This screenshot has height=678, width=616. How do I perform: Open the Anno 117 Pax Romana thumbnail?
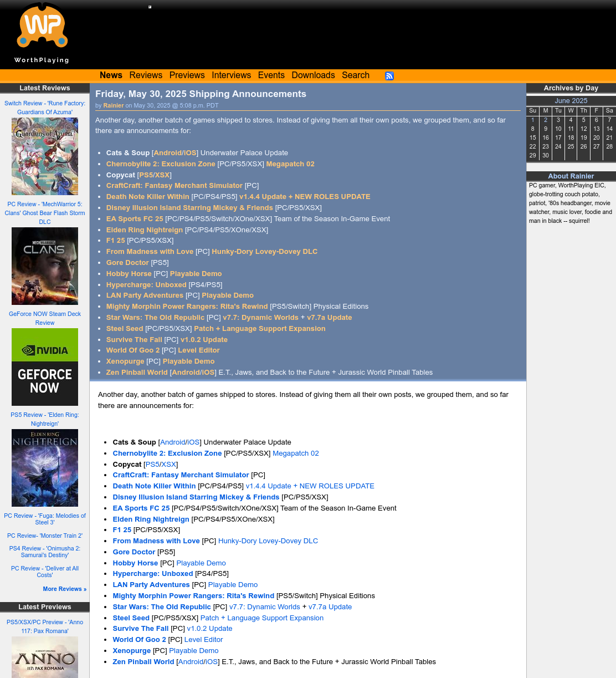coord(45,657)
